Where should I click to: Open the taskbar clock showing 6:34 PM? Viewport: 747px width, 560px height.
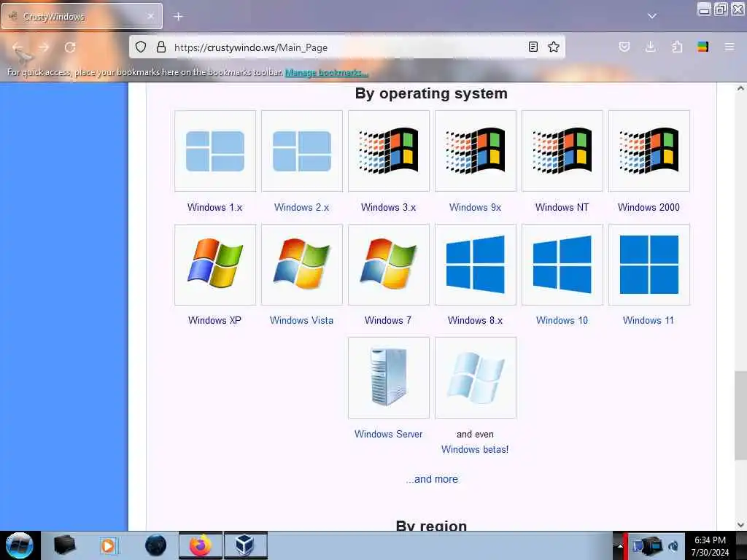[x=711, y=546]
